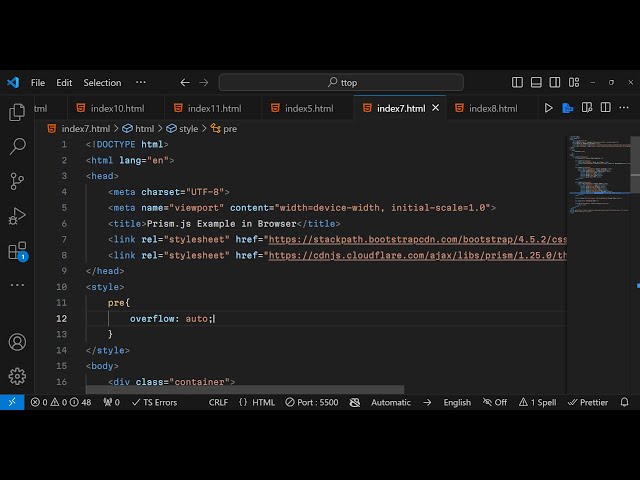Open the Run and Debug view
Viewport: 640px width, 480px height.
pyautogui.click(x=17, y=216)
